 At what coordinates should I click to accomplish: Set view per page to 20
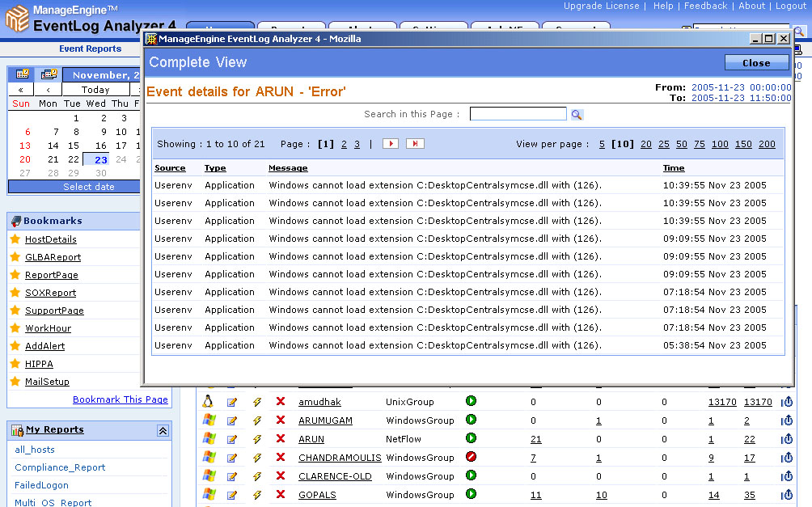(x=645, y=144)
